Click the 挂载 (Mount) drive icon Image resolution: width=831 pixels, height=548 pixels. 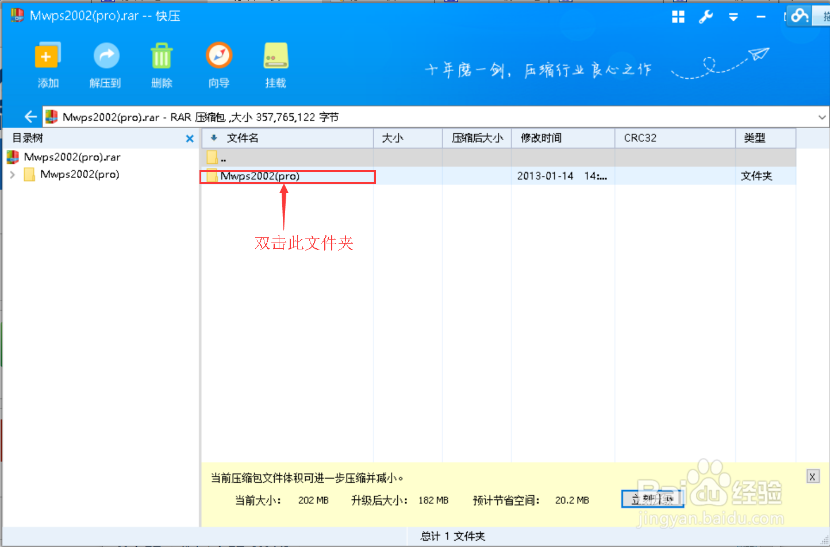click(x=276, y=65)
